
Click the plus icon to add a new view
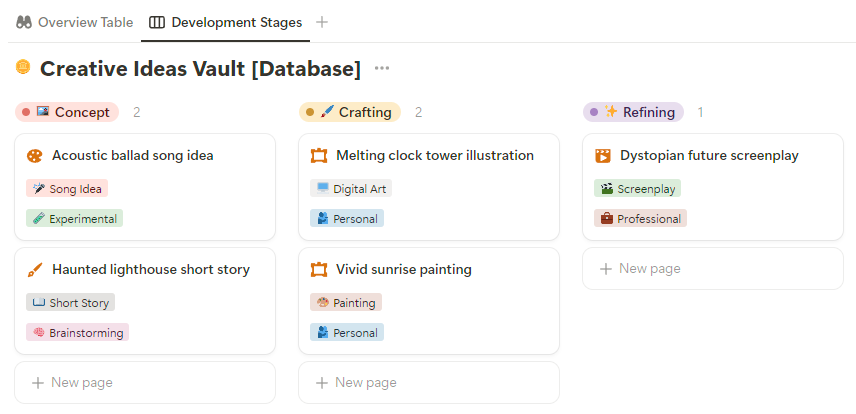(x=321, y=22)
